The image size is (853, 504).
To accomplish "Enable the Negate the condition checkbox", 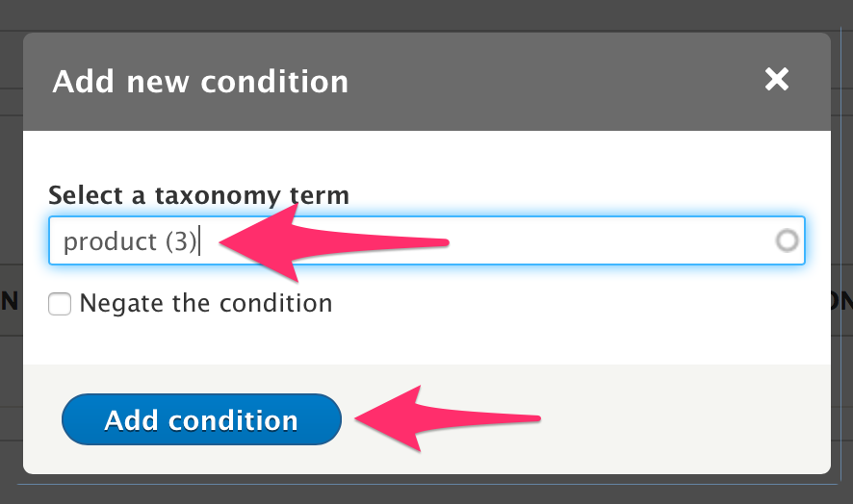I will pos(61,305).
